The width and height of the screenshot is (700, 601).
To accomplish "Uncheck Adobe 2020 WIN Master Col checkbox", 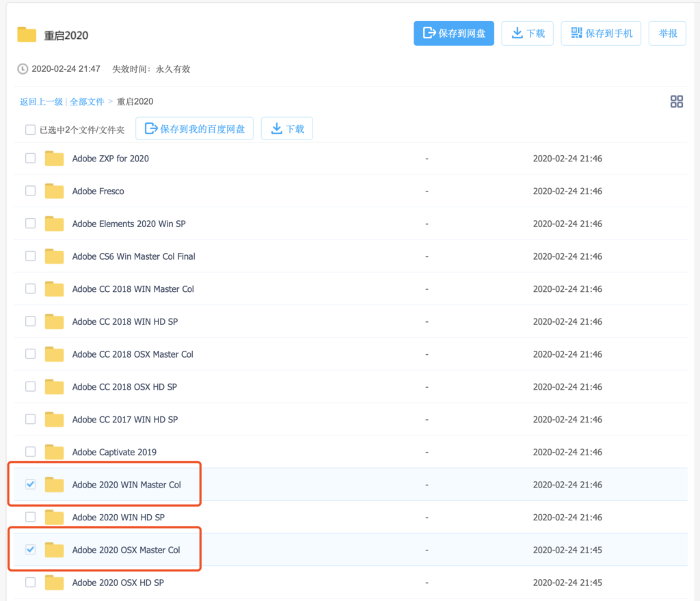I will [x=30, y=485].
